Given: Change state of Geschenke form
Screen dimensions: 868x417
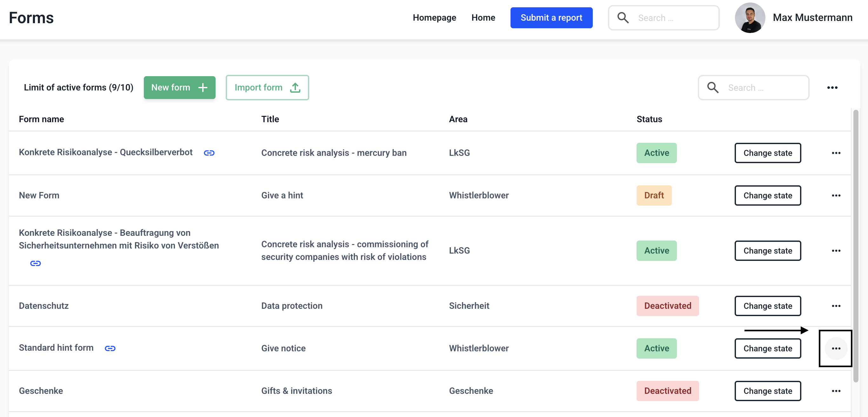Looking at the screenshot, I should [767, 391].
